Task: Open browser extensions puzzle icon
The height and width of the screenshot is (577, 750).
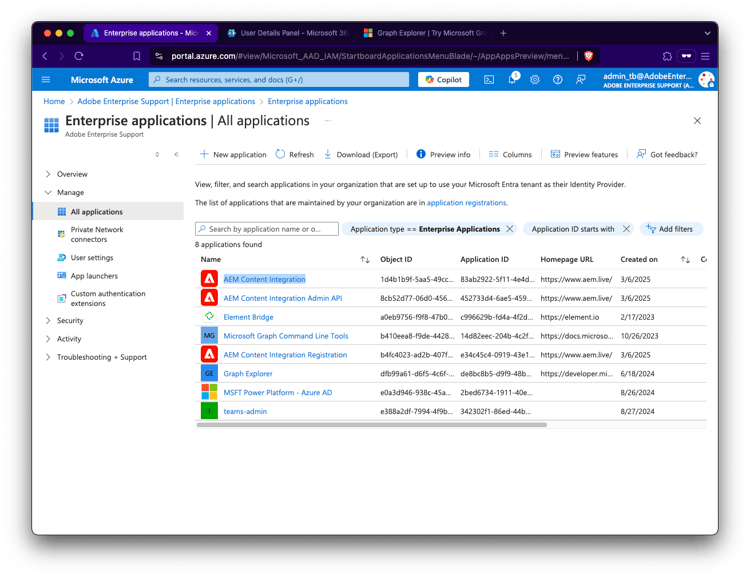Action: pyautogui.click(x=667, y=56)
